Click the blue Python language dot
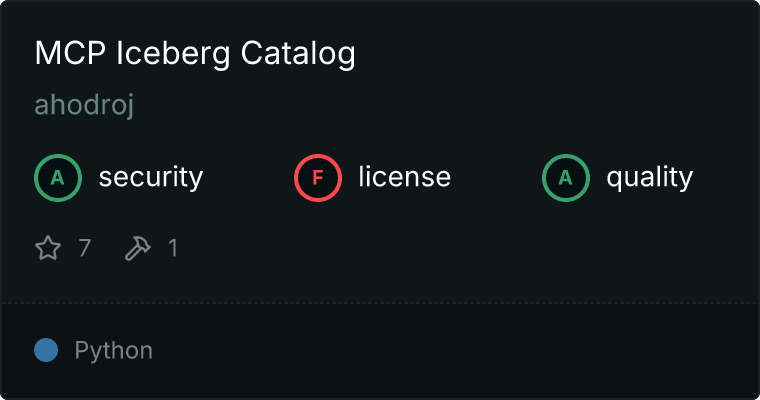The width and height of the screenshot is (760, 400). click(x=46, y=351)
